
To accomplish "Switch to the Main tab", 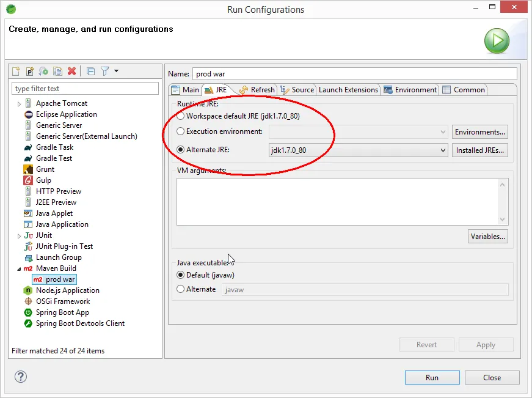I will point(186,90).
